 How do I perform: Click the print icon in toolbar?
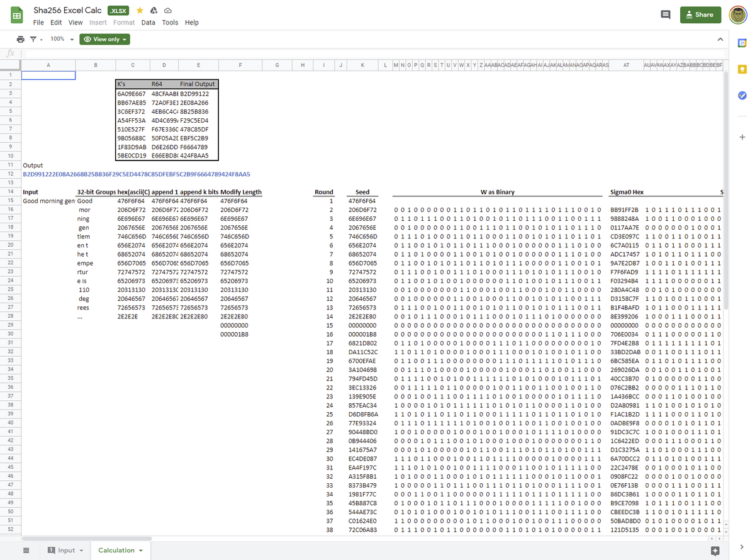(20, 39)
